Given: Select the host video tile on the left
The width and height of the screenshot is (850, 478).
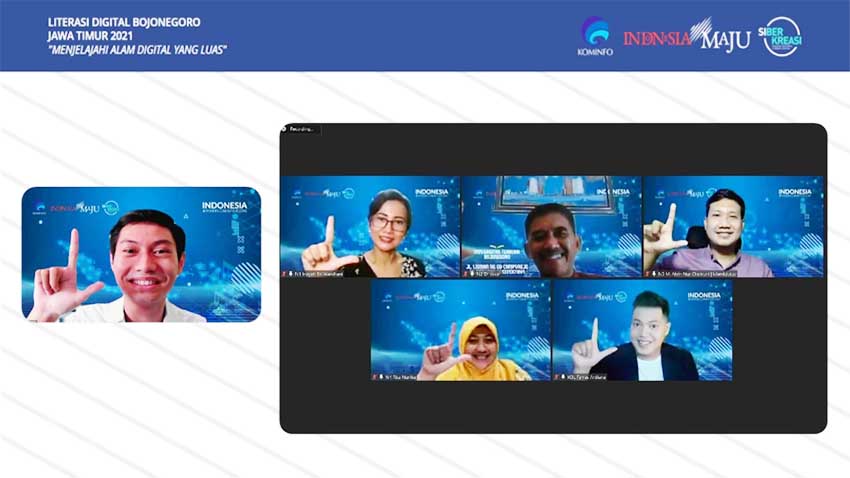Looking at the screenshot, I should 141,254.
